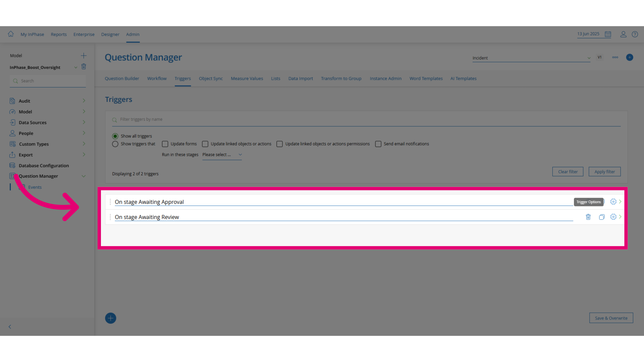Edit On stage Awaiting Approval name
This screenshot has height=362, width=644.
pos(344,202)
